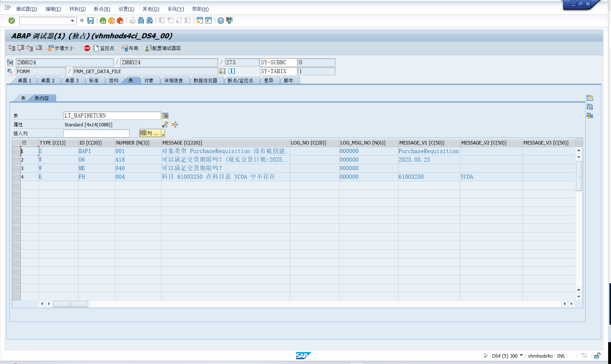Expand the status bar triangle arrow
The width and height of the screenshot is (611, 364).
tap(486, 356)
